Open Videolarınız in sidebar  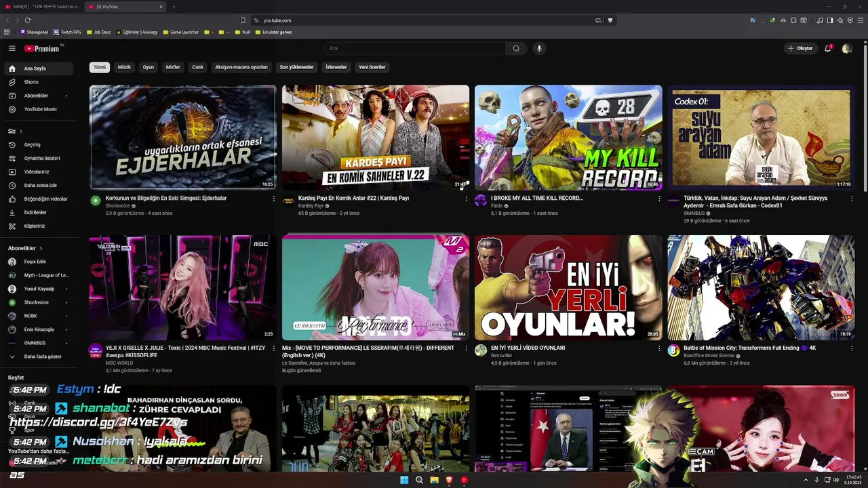pyautogui.click(x=38, y=171)
